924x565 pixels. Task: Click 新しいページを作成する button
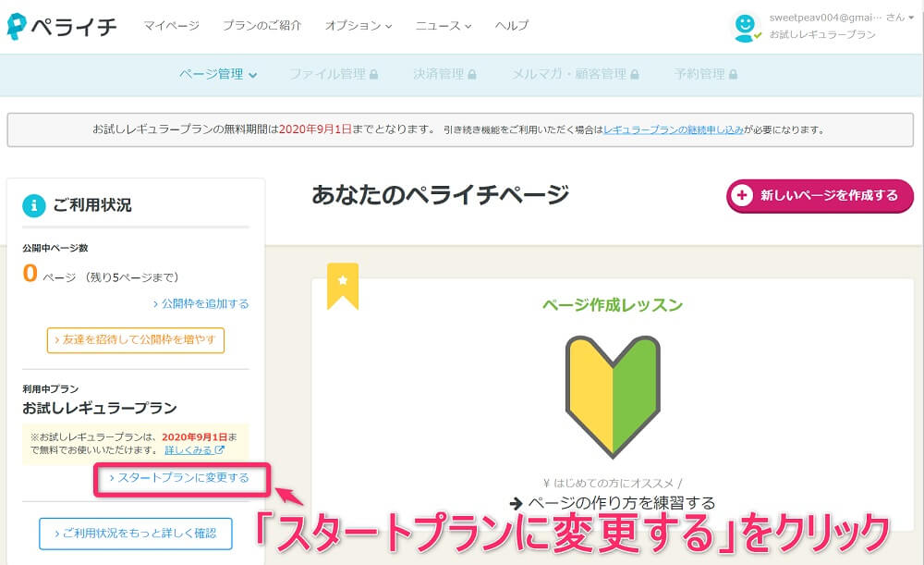point(820,196)
